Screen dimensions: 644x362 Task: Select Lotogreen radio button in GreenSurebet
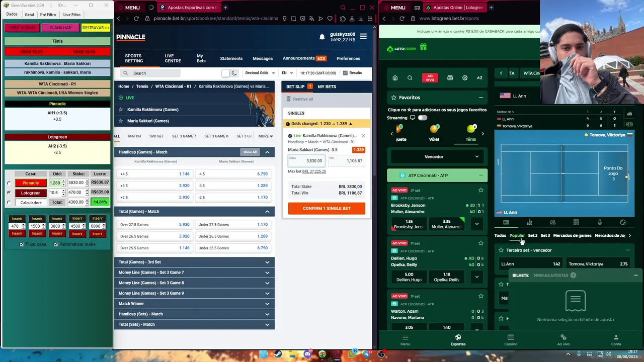tap(9, 193)
